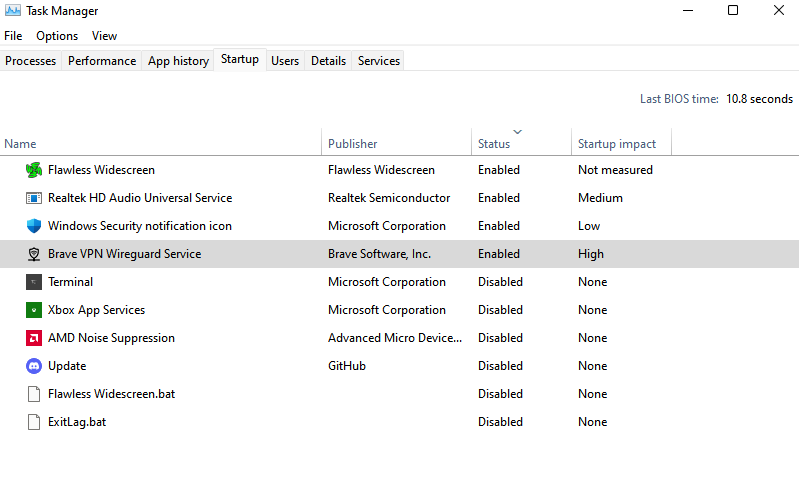Select the Update row name
Screen dimensions: 799x477
coord(67,366)
